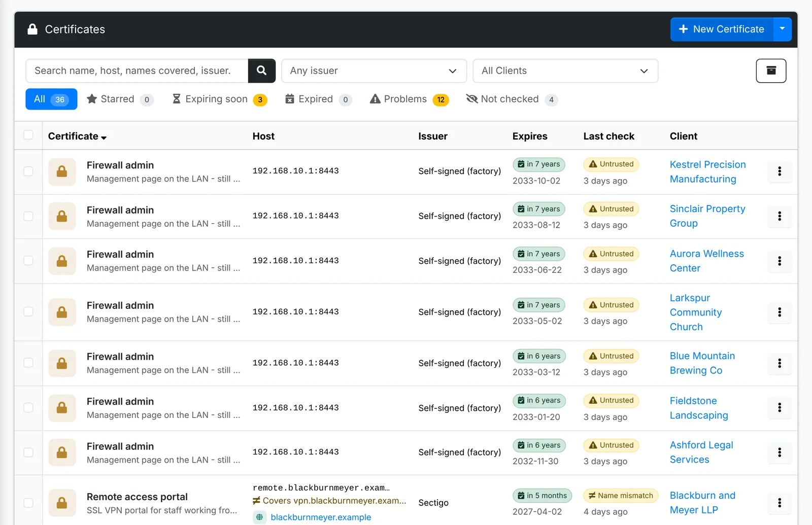Screen dimensions: 812x525
Task: Open actions menu for Sinclair Property Group row
Action: click(780, 216)
